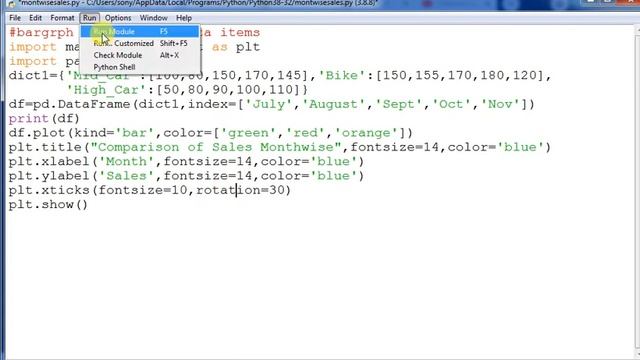Click 'kind=' in the df.plot line
Screen dimensions: 640x360
(95, 133)
